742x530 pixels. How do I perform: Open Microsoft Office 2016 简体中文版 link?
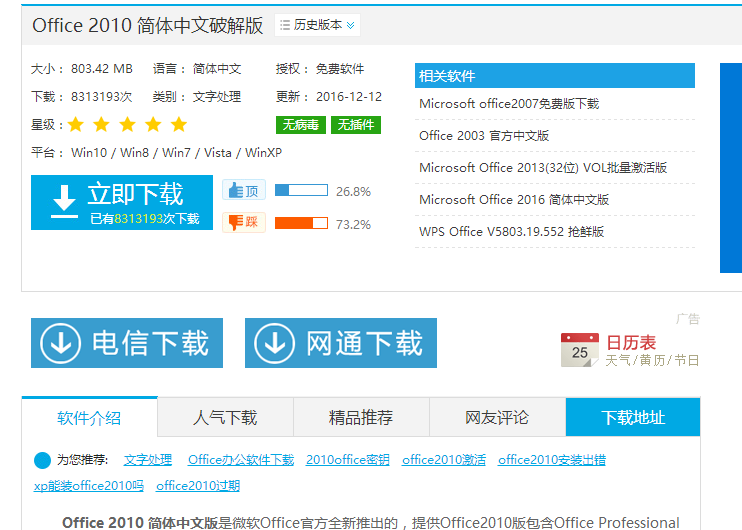[514, 200]
